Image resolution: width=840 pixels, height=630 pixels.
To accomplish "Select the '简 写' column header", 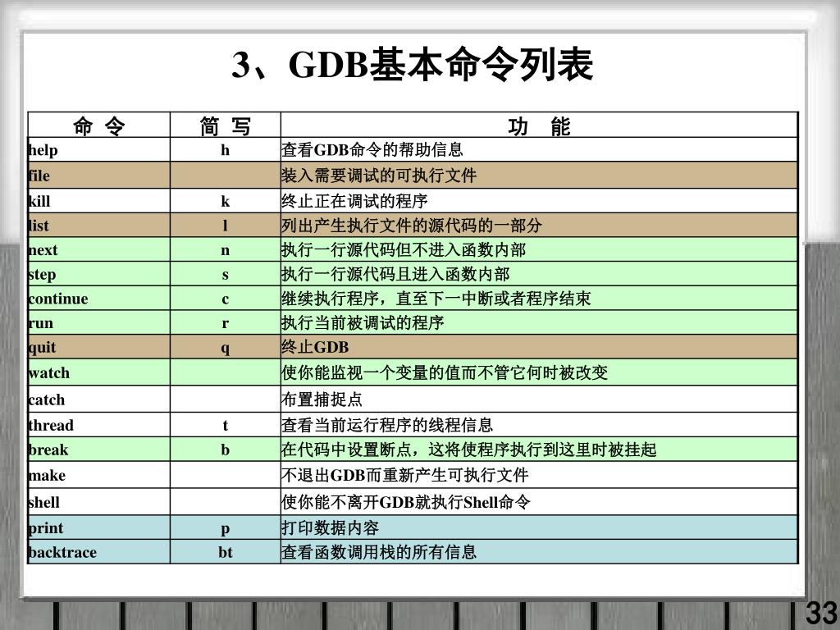I will 225,126.
